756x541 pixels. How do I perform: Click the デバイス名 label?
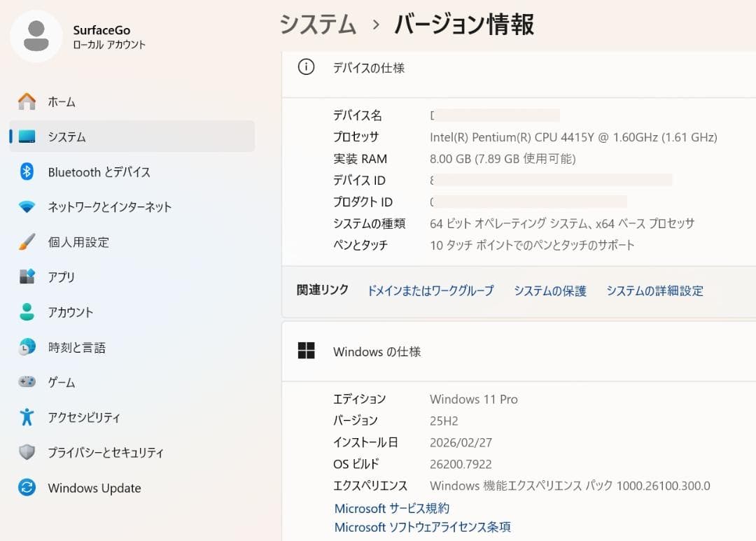357,115
